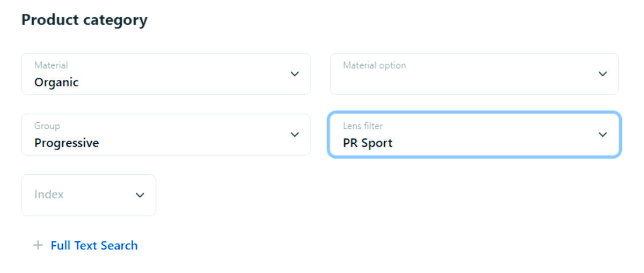Click the Material dropdown chevron arrow
This screenshot has height=273, width=644.
point(295,74)
